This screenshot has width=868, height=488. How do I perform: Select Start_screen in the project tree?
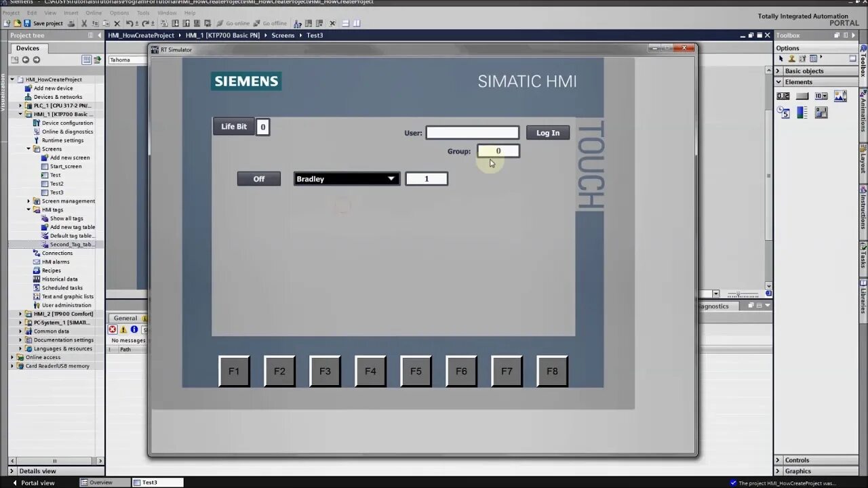coord(66,167)
